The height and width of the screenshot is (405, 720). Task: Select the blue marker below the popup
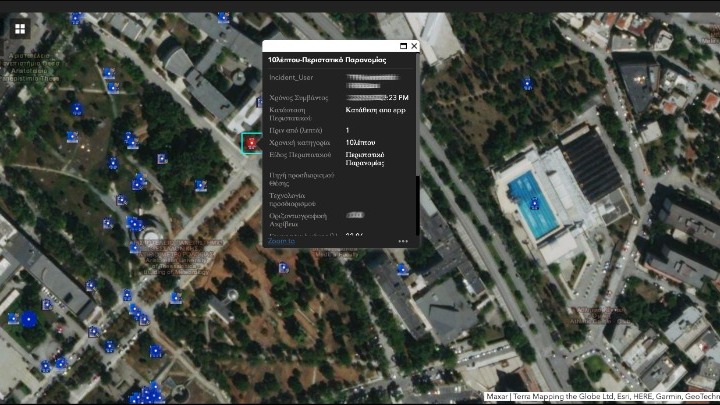[x=284, y=268]
